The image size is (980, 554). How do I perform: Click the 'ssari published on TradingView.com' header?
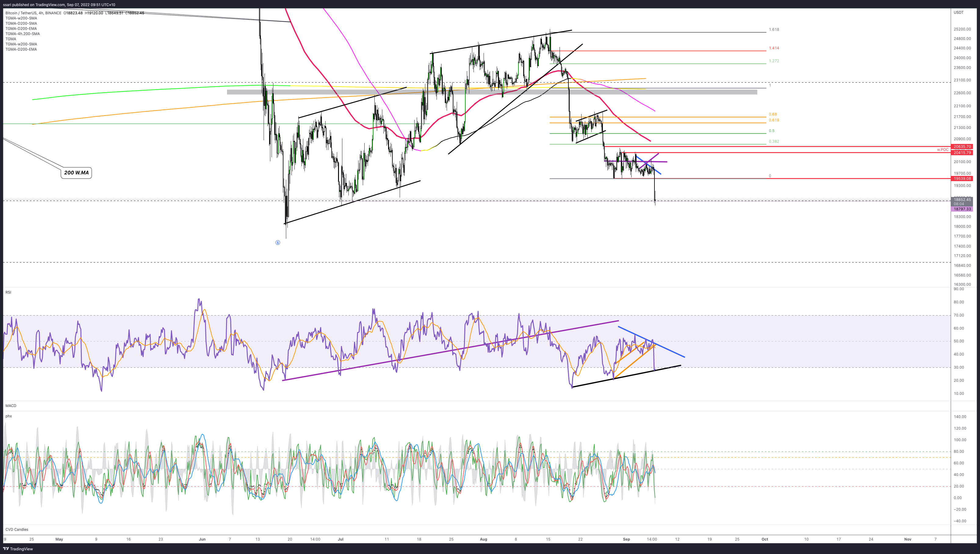click(59, 5)
